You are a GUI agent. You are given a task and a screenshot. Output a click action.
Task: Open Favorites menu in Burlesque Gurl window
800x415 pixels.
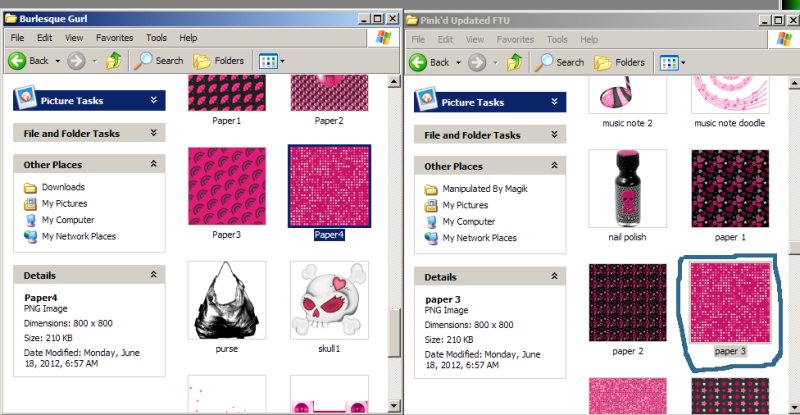pyautogui.click(x=114, y=38)
